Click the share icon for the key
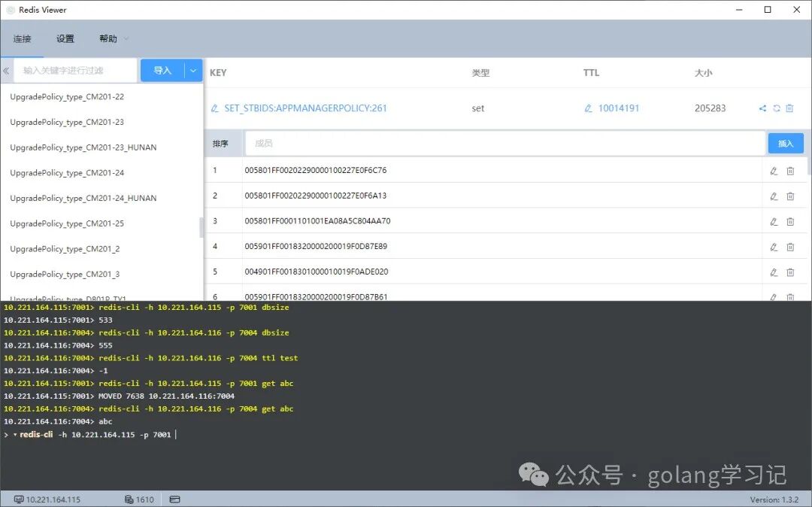Screen dimensions: 812x507 tap(762, 108)
